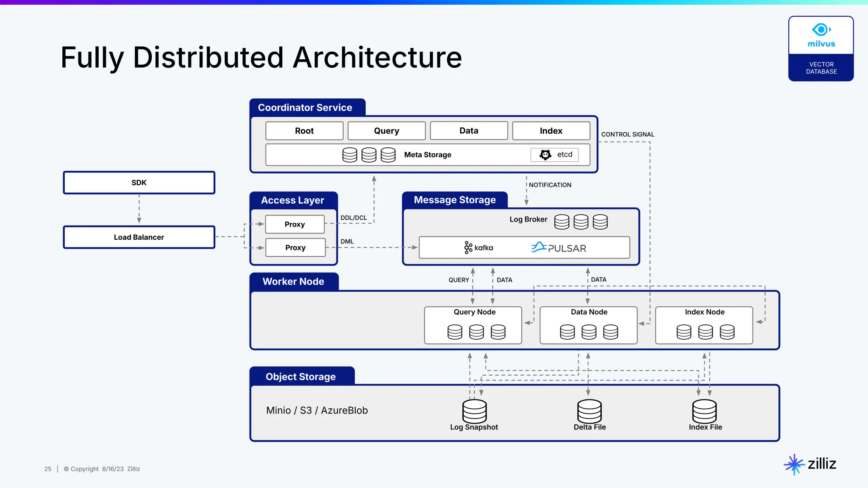
Task: Select the Data coordinator box
Action: (469, 131)
